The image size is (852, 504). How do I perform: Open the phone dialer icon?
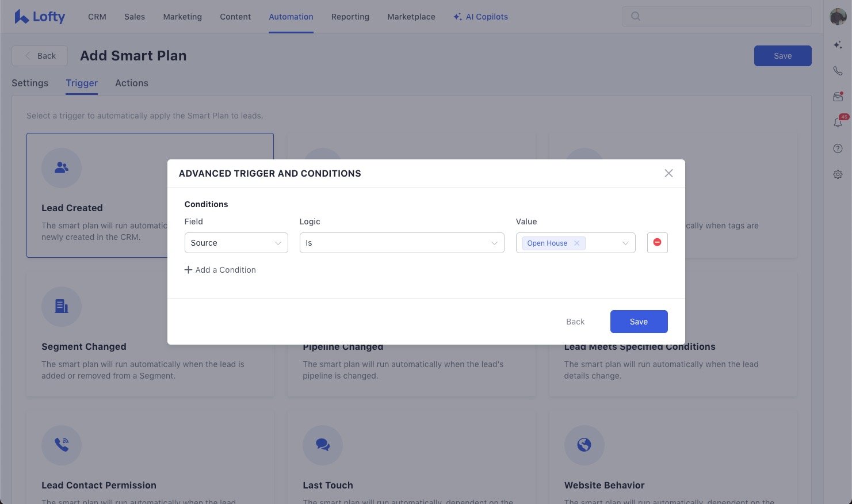coord(838,71)
